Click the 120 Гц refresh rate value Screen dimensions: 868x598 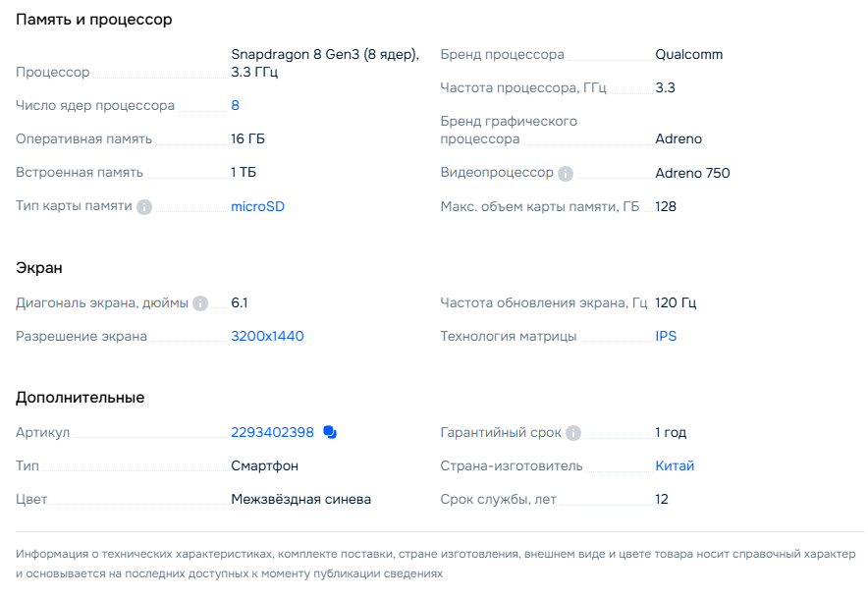click(676, 302)
